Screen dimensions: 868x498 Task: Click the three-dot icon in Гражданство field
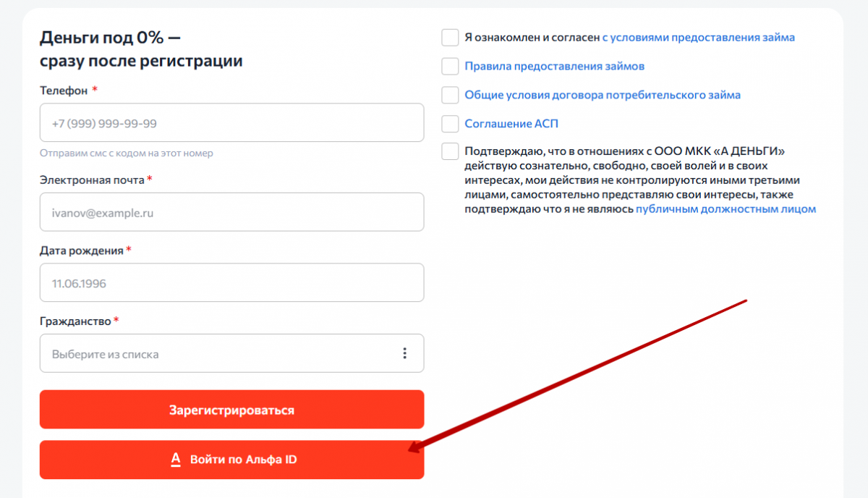[x=404, y=353]
